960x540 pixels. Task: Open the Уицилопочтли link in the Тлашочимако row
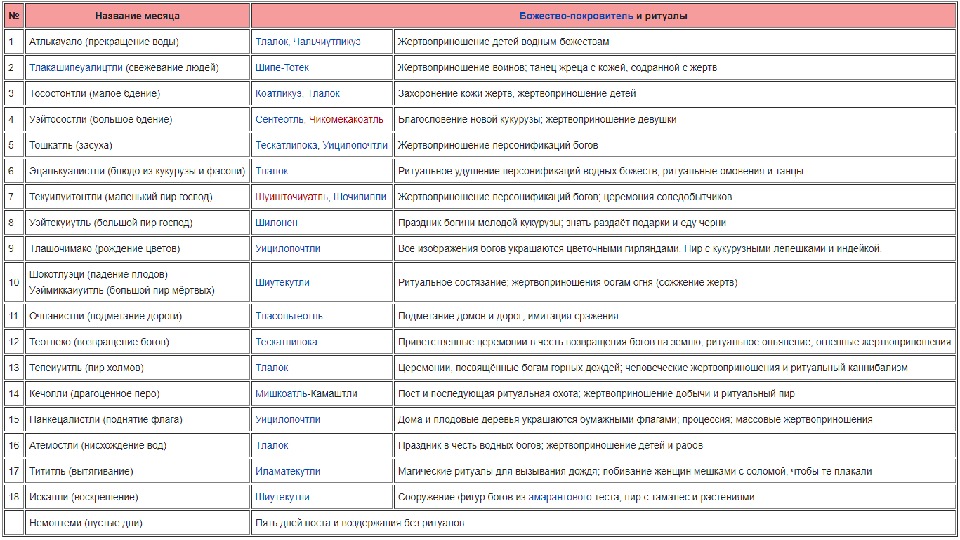[288, 249]
